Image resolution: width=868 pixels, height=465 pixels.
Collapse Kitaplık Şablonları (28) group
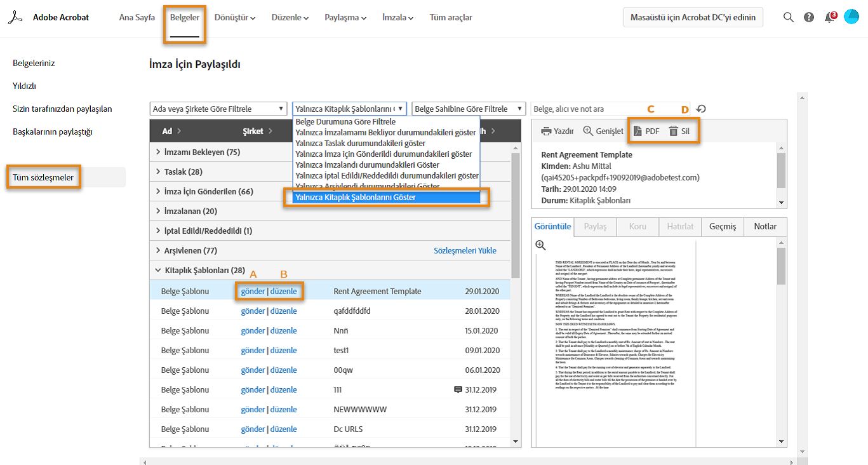tap(330, 271)
